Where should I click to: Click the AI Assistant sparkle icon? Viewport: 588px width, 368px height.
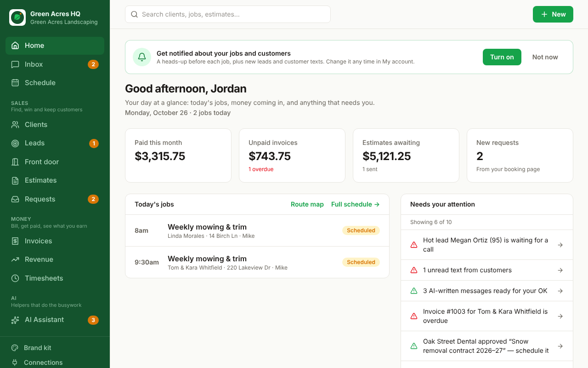(x=15, y=320)
